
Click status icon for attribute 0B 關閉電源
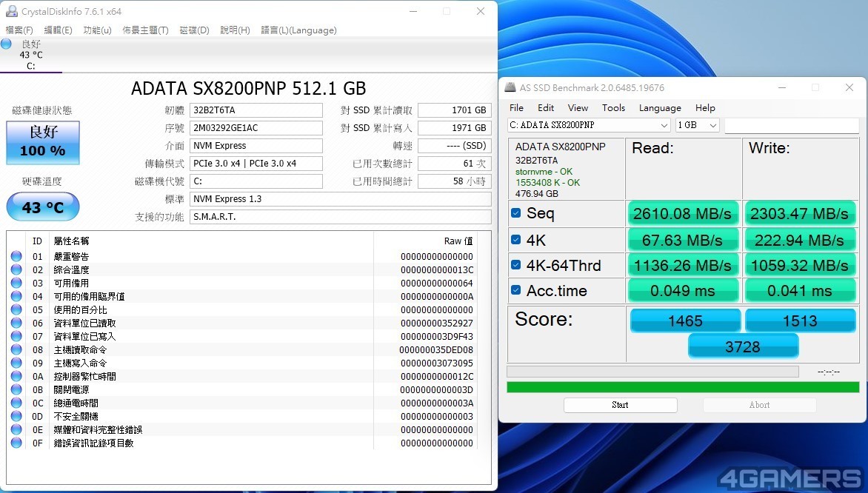[16, 389]
